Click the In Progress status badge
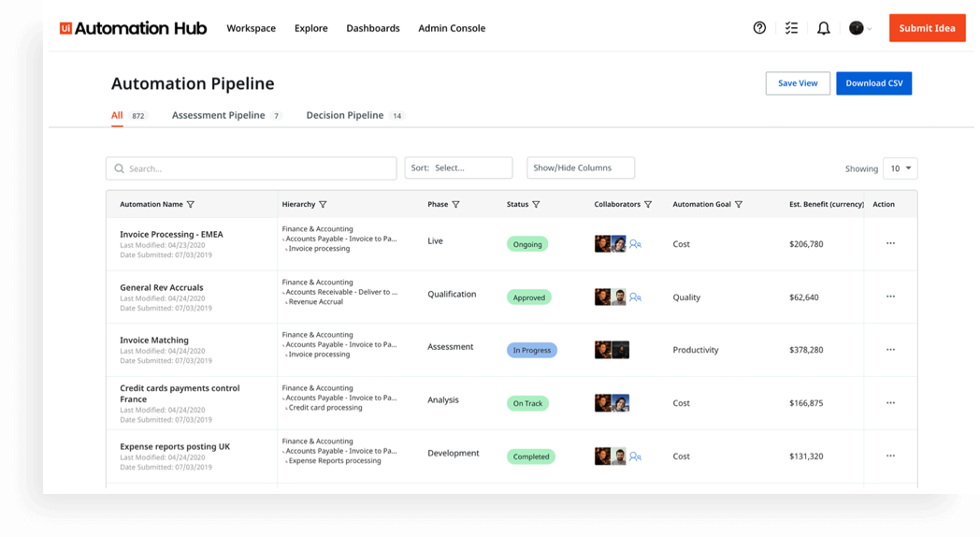The image size is (980, 537). pos(532,350)
